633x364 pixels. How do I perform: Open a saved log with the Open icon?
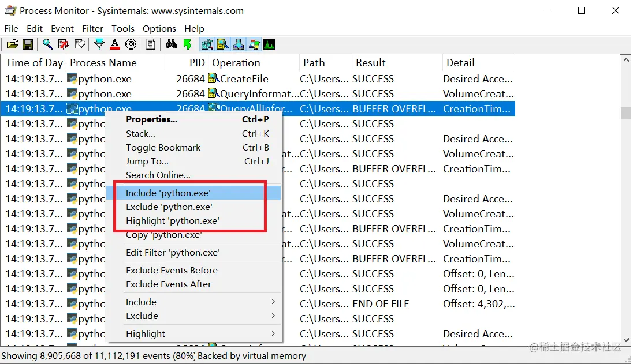tap(12, 44)
